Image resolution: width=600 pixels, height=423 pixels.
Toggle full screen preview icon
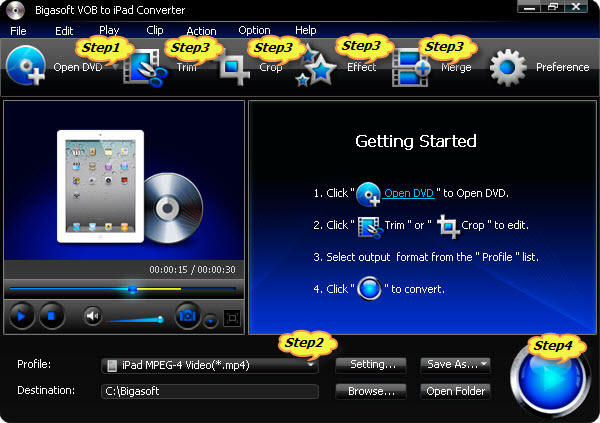click(x=232, y=318)
